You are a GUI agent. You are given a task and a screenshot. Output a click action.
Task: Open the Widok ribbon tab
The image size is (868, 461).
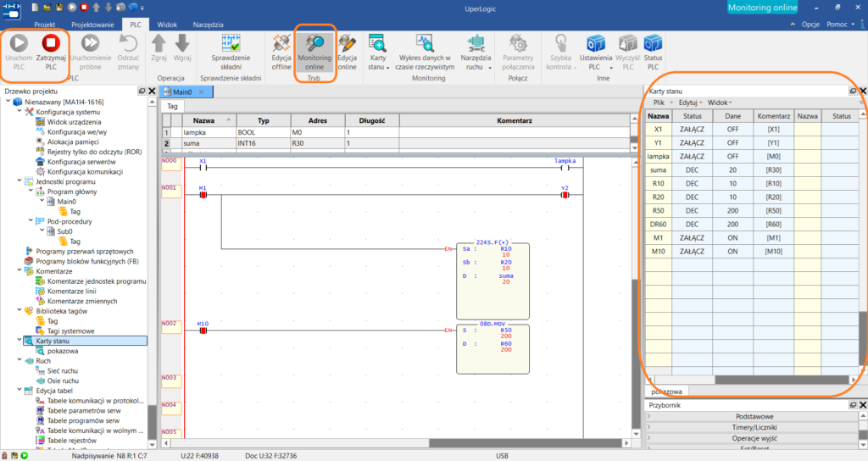(x=167, y=25)
